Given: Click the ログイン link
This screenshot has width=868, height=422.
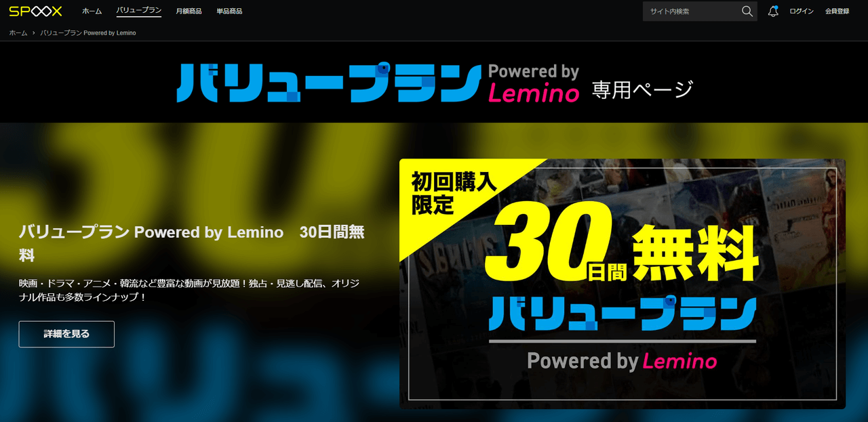Looking at the screenshot, I should coord(802,11).
